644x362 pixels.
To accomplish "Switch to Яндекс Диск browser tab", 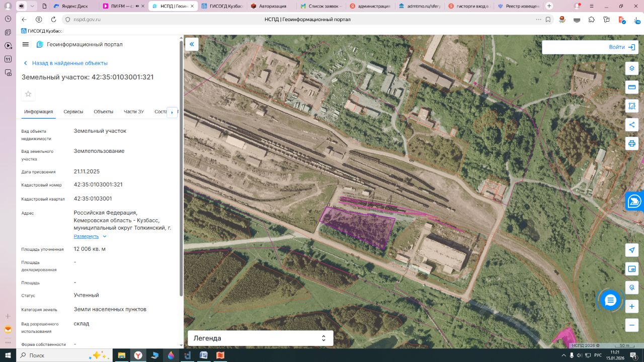I will point(74,6).
